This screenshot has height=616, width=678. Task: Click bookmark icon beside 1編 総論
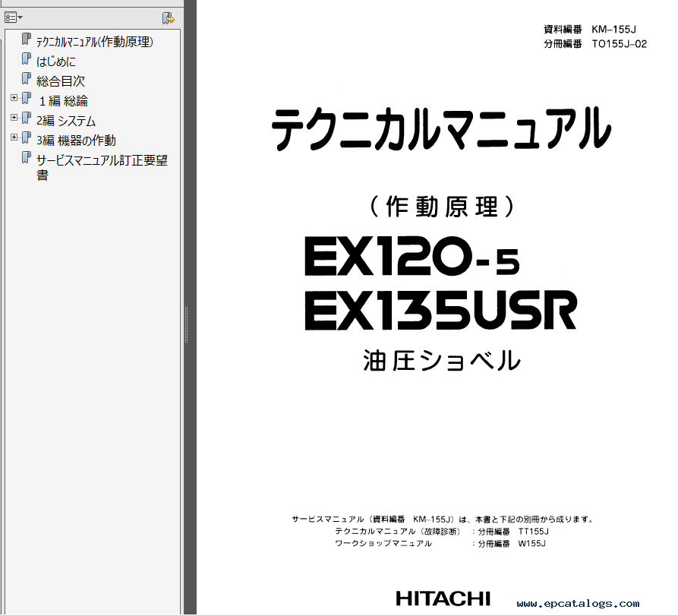[27, 98]
